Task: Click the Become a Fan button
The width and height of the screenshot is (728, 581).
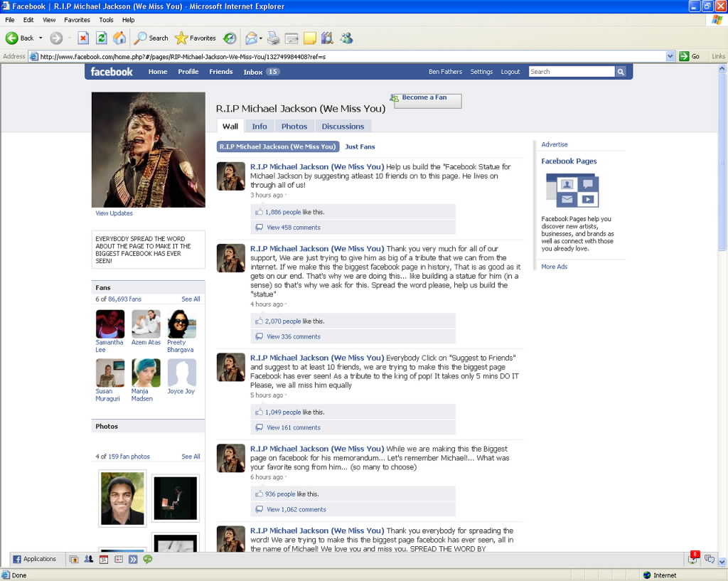Action: coord(427,100)
